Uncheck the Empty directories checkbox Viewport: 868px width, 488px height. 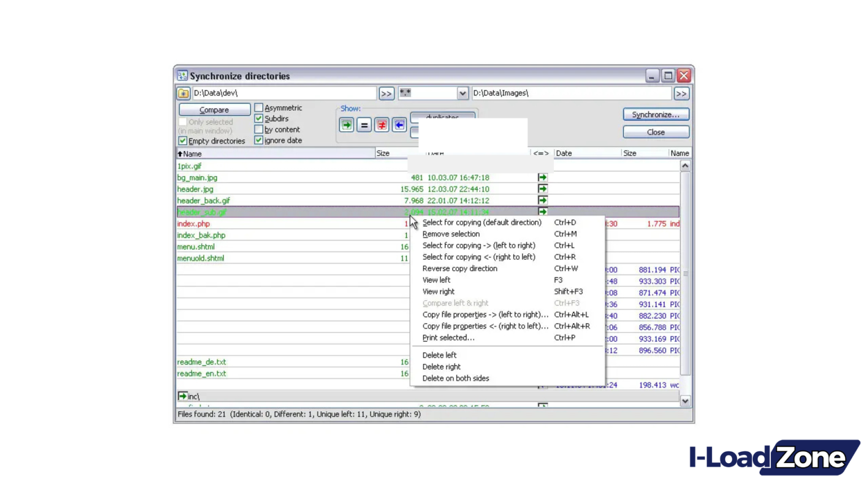tap(183, 141)
